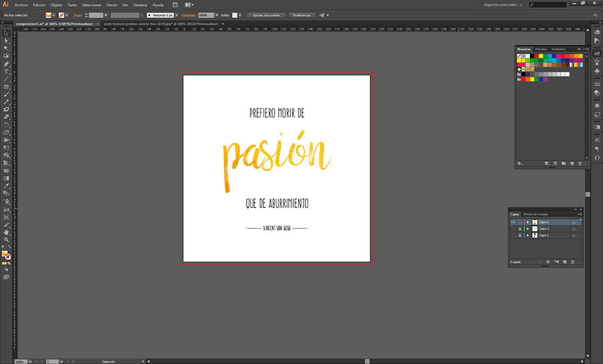Open the Opacidad percentage dropdown

pos(216,15)
